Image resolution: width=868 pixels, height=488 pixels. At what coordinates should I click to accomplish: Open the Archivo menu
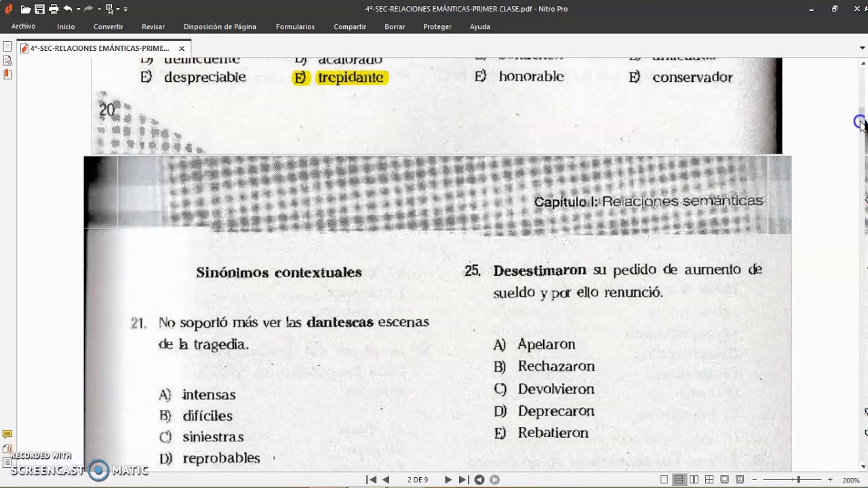pyautogui.click(x=23, y=26)
